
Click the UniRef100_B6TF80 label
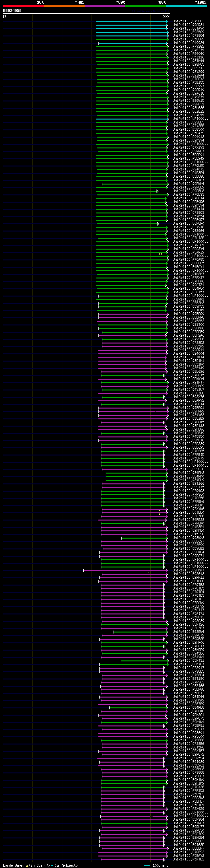click(x=188, y=581)
